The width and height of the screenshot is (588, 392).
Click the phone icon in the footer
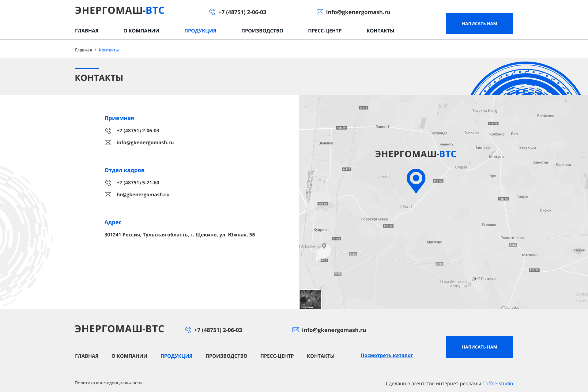[x=188, y=330]
